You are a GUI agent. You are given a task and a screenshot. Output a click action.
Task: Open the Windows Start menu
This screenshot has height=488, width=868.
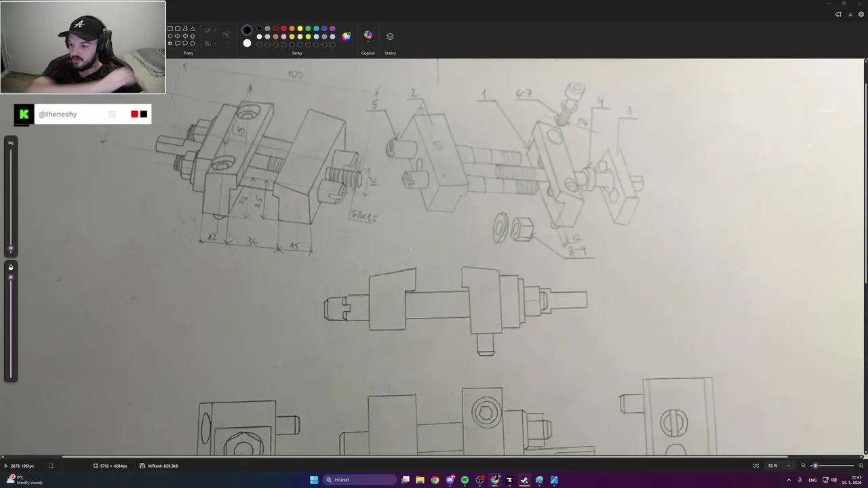[314, 480]
